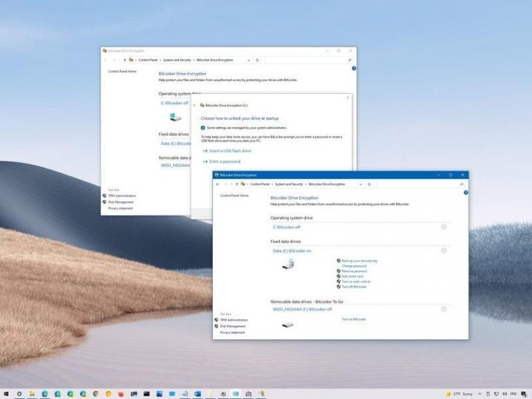Click Back up your recovery key link
The width and height of the screenshot is (532, 399).
click(x=359, y=261)
